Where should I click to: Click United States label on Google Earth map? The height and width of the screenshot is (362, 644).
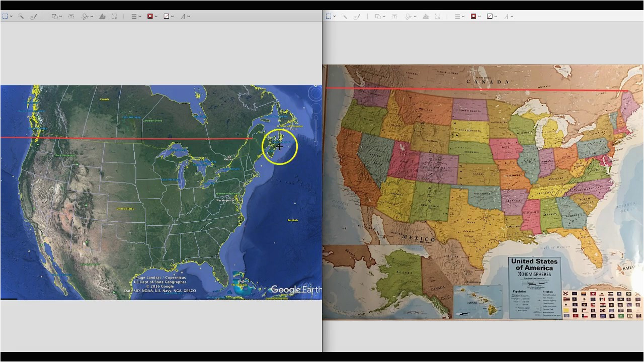click(x=125, y=208)
